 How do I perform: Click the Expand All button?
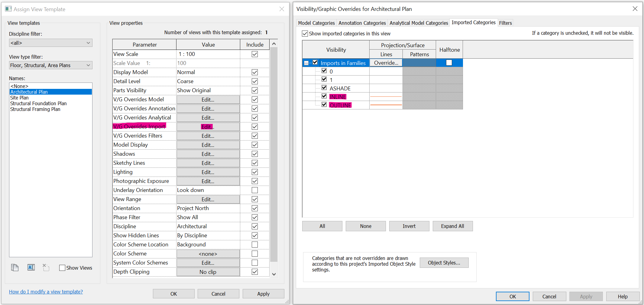pyautogui.click(x=453, y=226)
